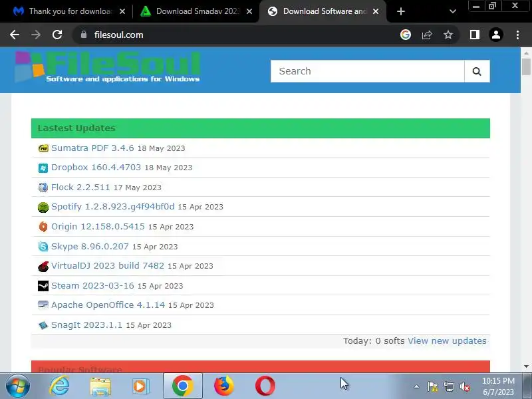Click the Spotify app icon
This screenshot has width=532, height=399.
pyautogui.click(x=43, y=207)
